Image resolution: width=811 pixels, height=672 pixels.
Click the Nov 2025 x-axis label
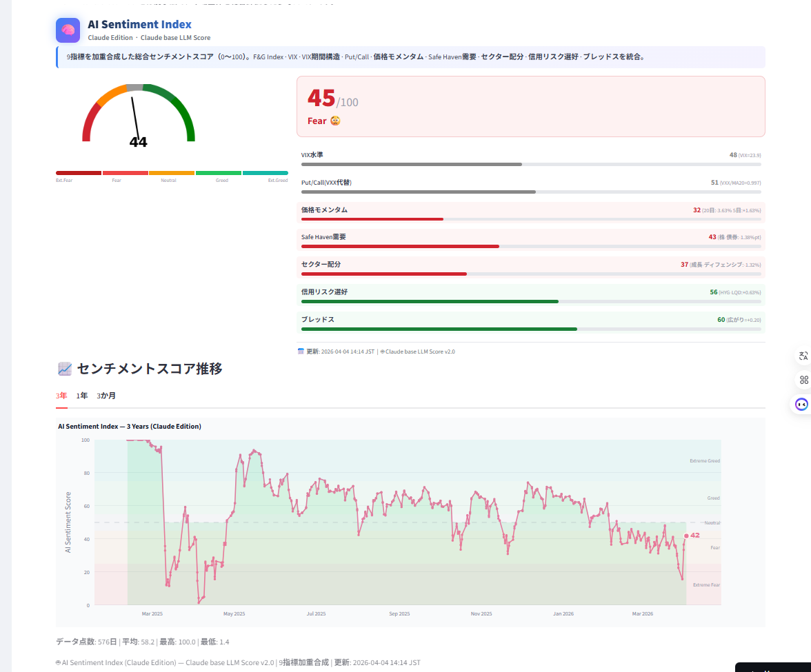pyautogui.click(x=481, y=614)
